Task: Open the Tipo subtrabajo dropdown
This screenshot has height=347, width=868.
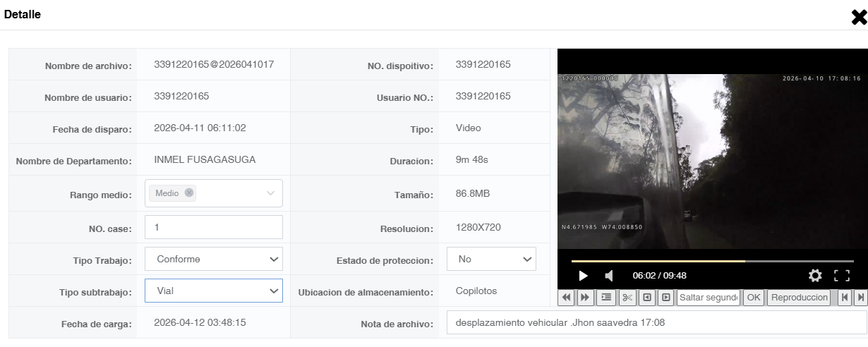Action: 214,291
